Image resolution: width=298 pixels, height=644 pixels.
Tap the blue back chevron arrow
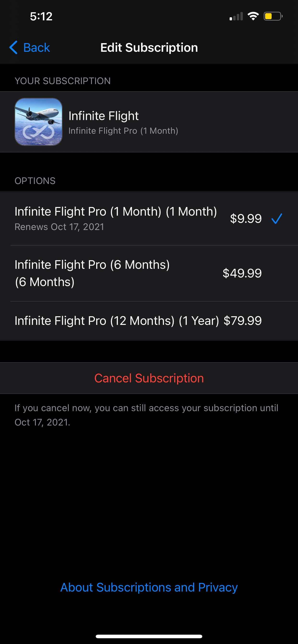click(x=13, y=47)
